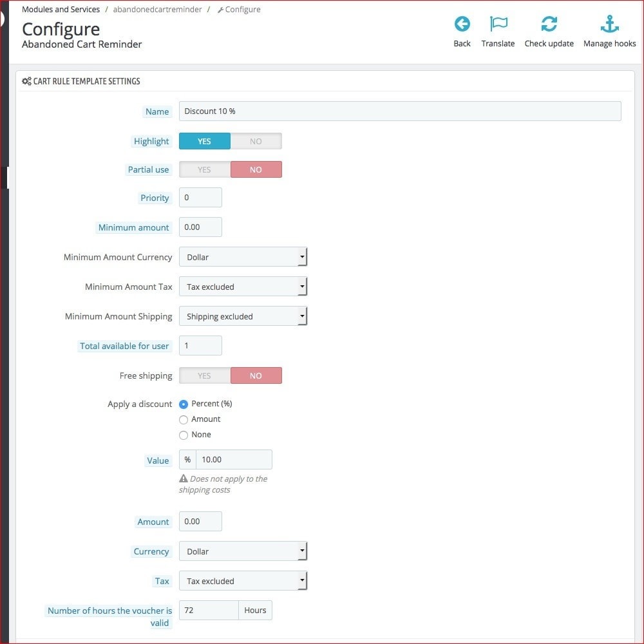Viewport: 644px width, 644px height.
Task: Click the Cart Rule Template Settings gear icon
Action: click(x=26, y=81)
